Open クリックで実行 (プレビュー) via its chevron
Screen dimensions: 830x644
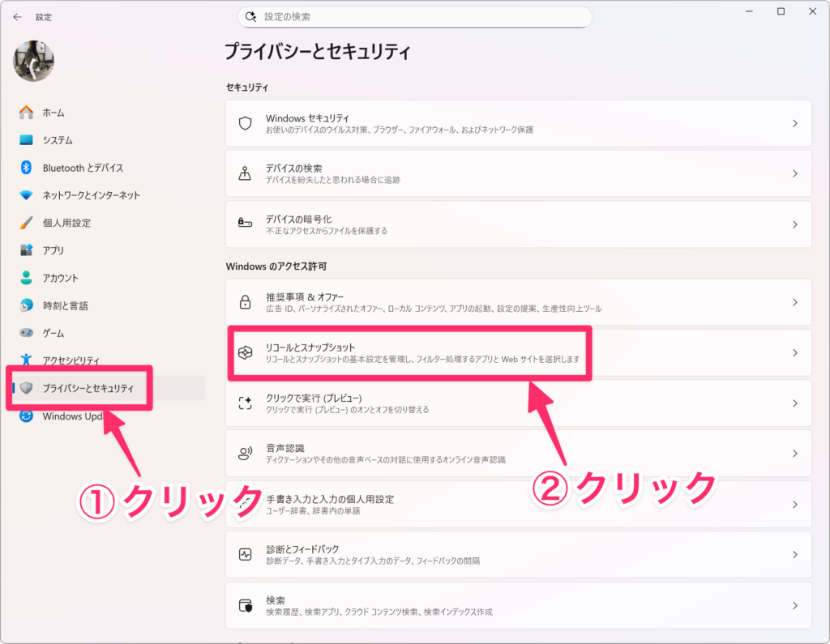point(795,403)
